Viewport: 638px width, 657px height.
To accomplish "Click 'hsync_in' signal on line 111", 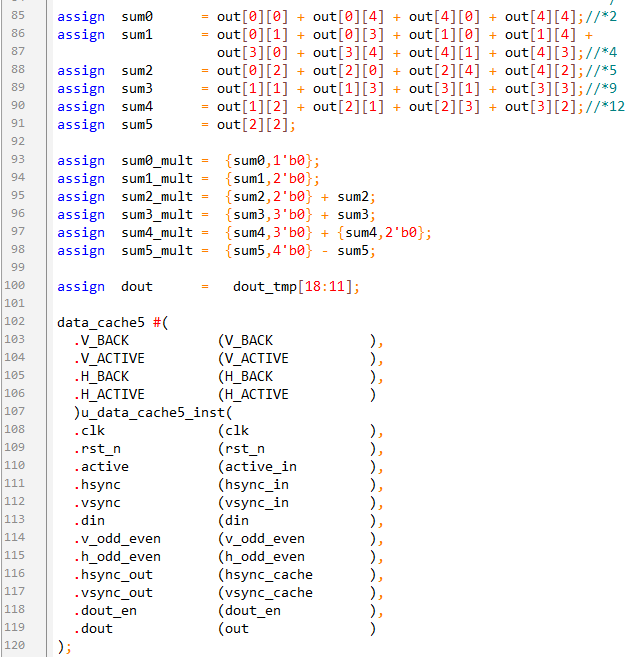I will 257,485.
